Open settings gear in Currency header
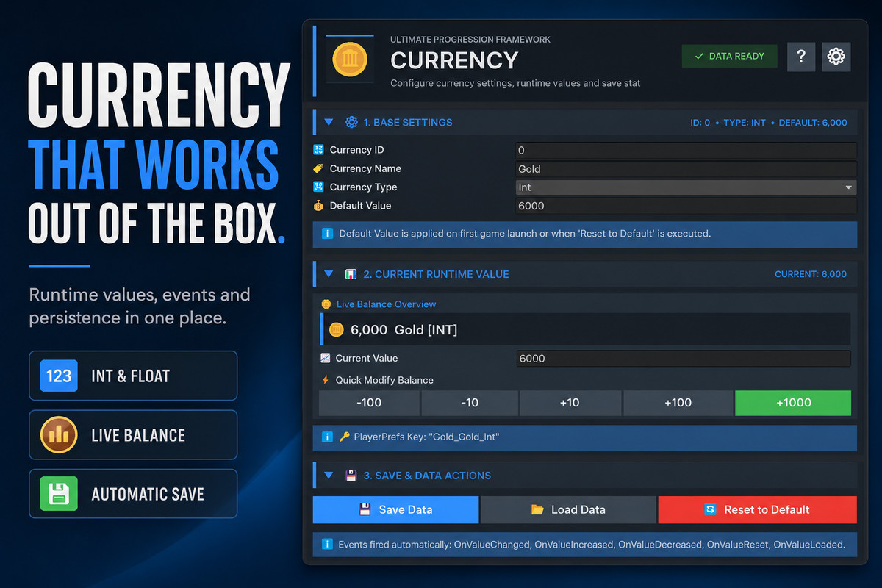 coord(836,57)
